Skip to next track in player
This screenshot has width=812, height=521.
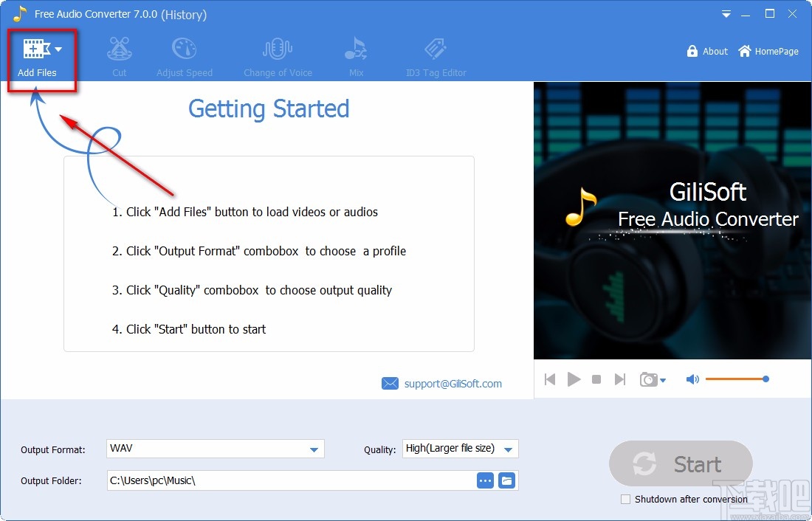coord(620,379)
